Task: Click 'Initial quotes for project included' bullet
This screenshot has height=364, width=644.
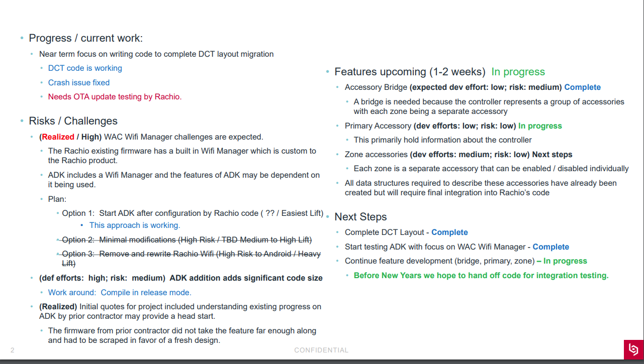Action: pos(180,311)
